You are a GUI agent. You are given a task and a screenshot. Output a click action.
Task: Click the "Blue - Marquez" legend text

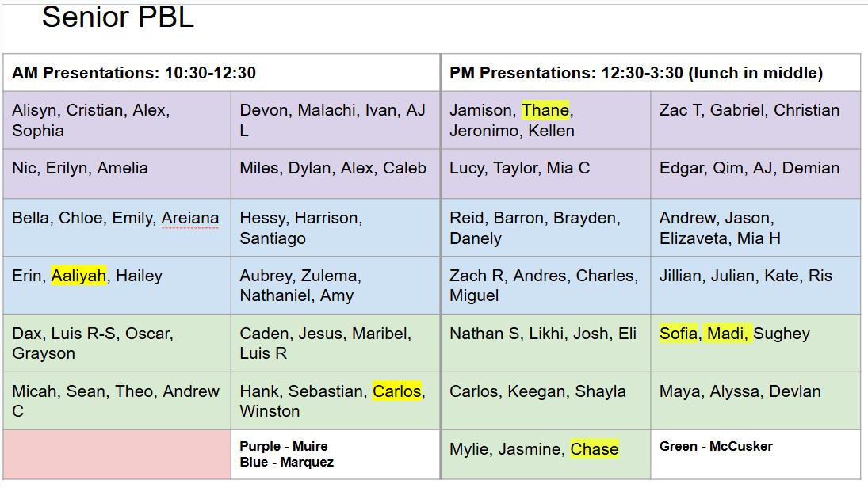(x=287, y=462)
